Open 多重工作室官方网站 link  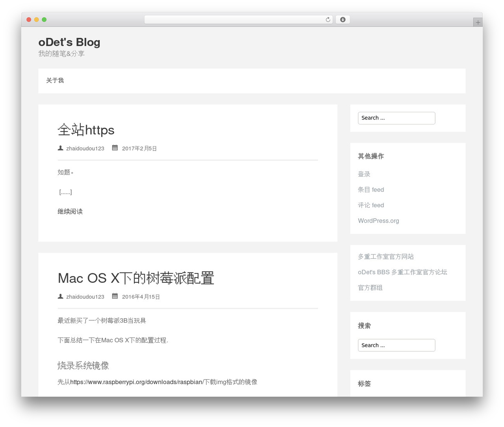(386, 256)
